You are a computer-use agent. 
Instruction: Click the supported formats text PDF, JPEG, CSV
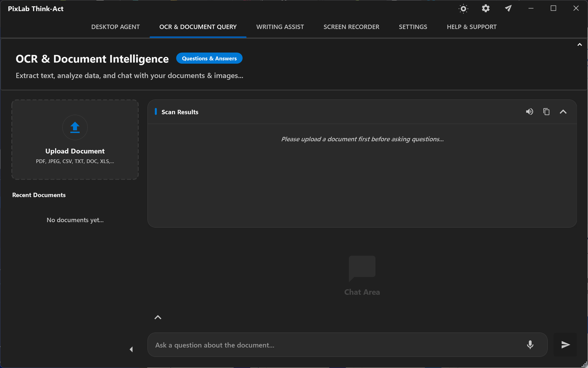(x=75, y=161)
